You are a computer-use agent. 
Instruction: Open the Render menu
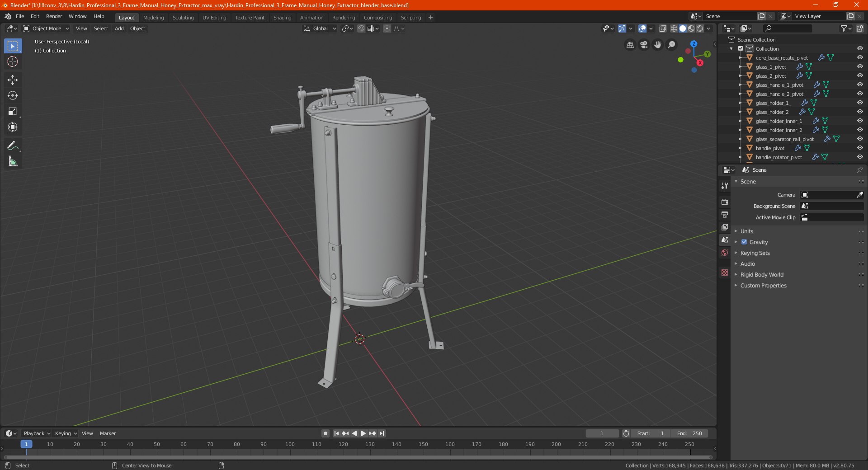[54, 16]
